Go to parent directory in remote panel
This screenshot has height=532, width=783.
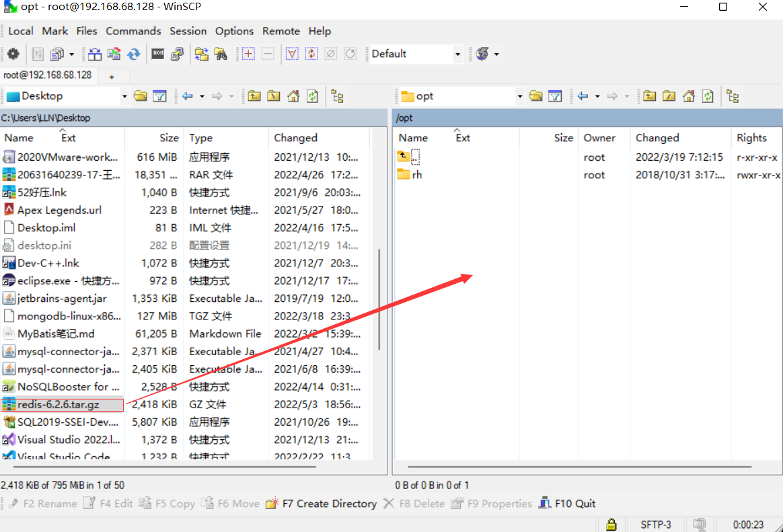click(649, 96)
